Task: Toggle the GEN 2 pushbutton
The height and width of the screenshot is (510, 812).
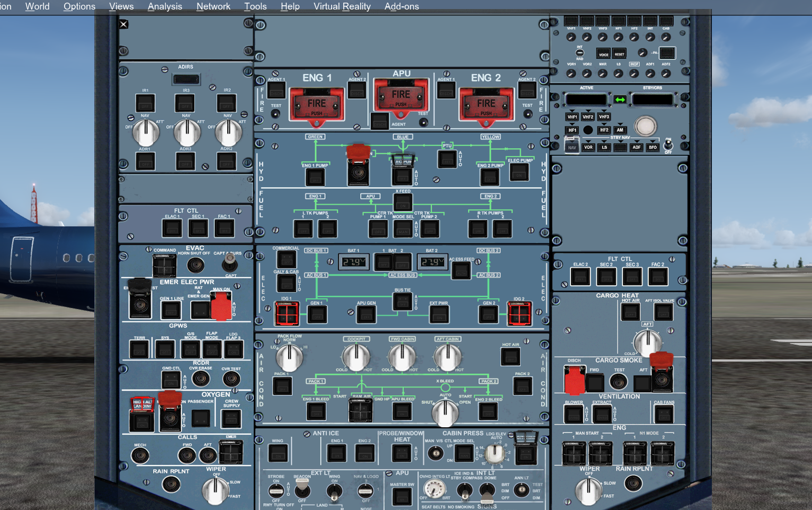Action: pyautogui.click(x=488, y=315)
